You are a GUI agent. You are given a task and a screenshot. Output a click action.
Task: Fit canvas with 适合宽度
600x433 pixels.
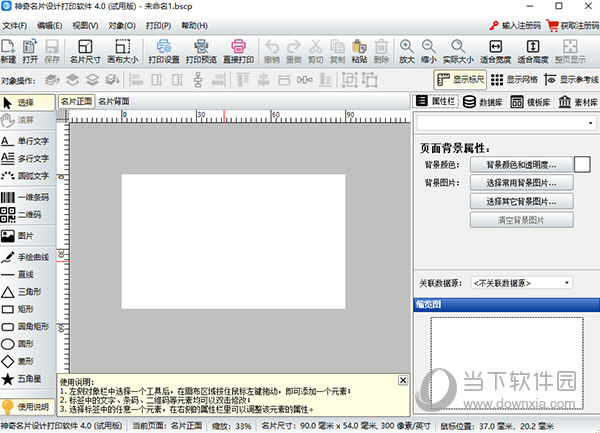[496, 51]
